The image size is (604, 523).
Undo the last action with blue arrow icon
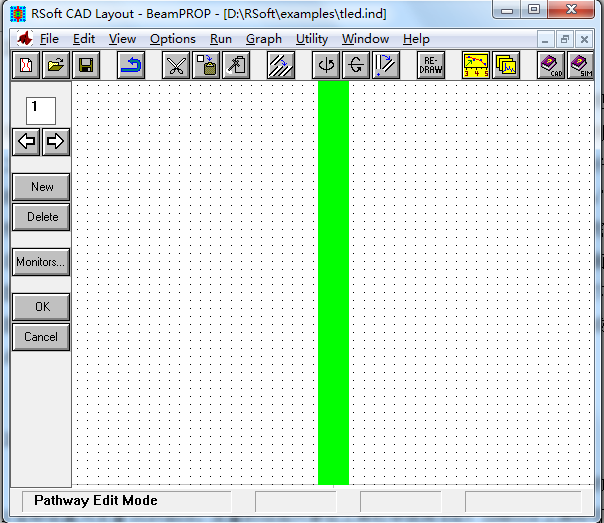click(x=131, y=65)
